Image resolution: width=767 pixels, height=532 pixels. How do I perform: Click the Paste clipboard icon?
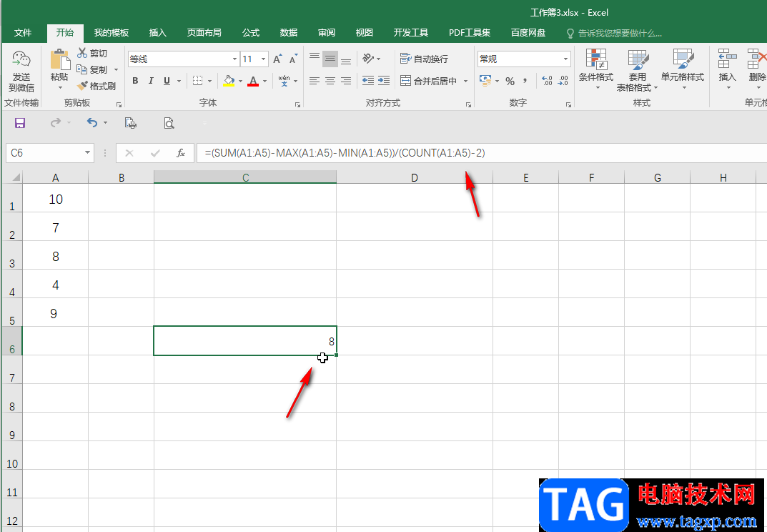click(x=59, y=59)
